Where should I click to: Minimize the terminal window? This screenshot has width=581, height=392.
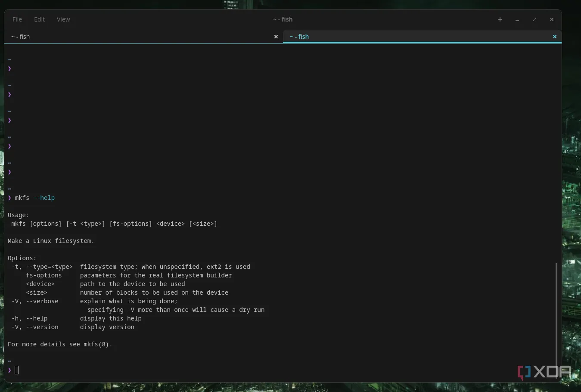[517, 19]
